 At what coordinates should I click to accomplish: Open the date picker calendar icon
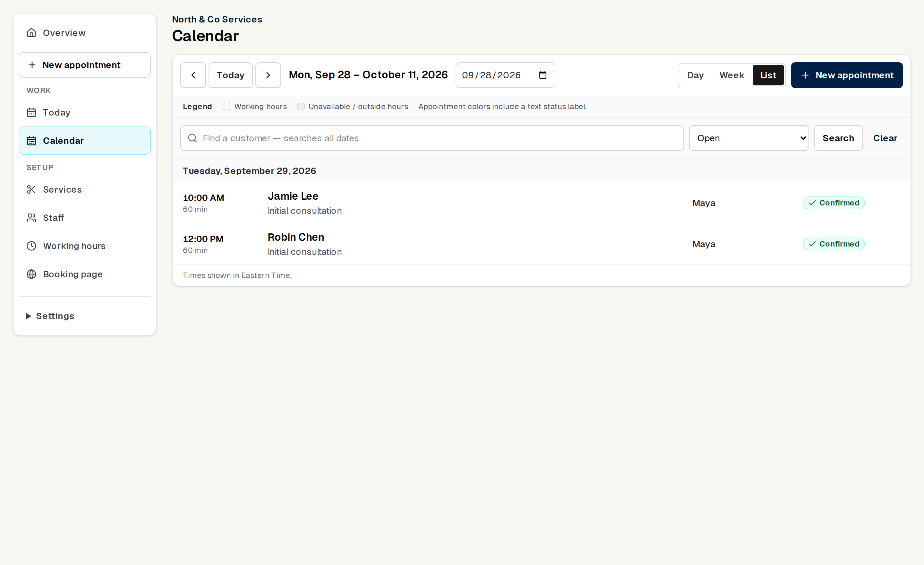(543, 75)
